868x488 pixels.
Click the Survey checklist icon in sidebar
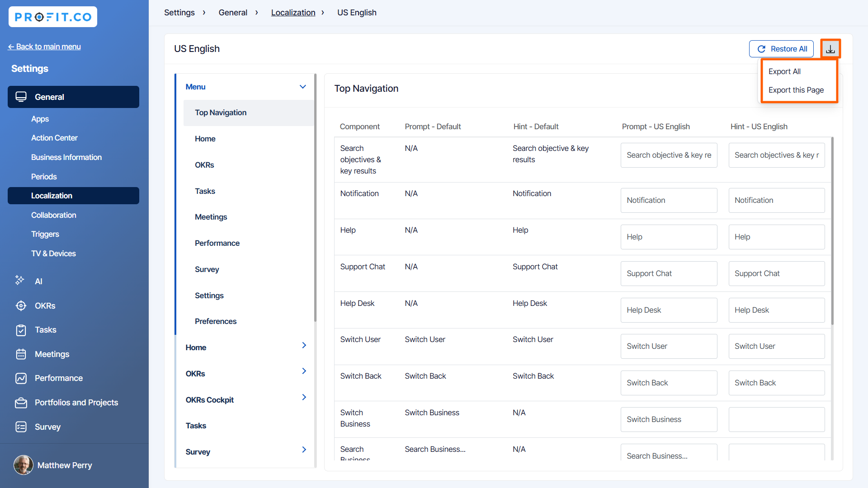pos(21,427)
